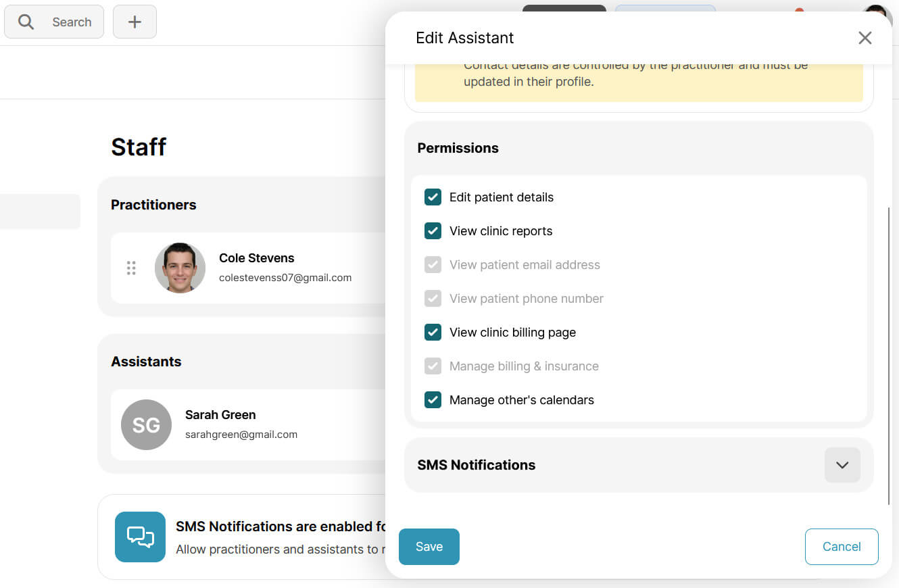Click the Sarah Green SG avatar
This screenshot has height=588, width=899.
click(x=146, y=425)
